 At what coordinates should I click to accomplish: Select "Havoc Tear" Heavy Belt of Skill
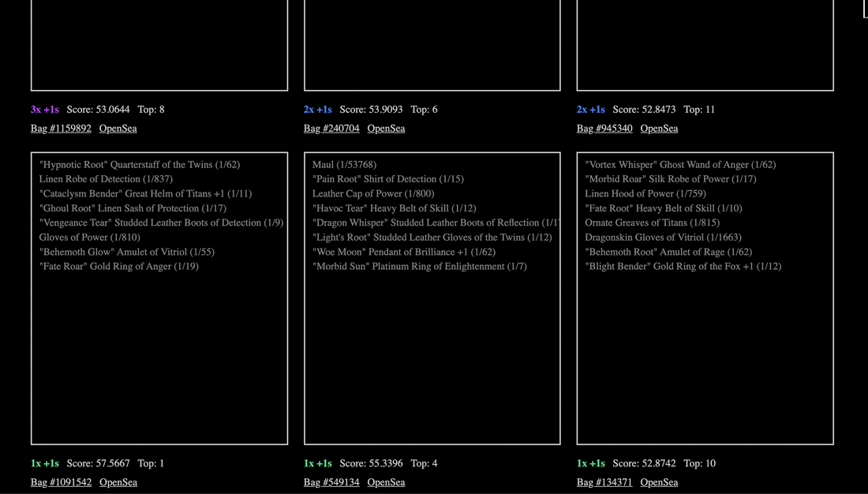pyautogui.click(x=394, y=208)
